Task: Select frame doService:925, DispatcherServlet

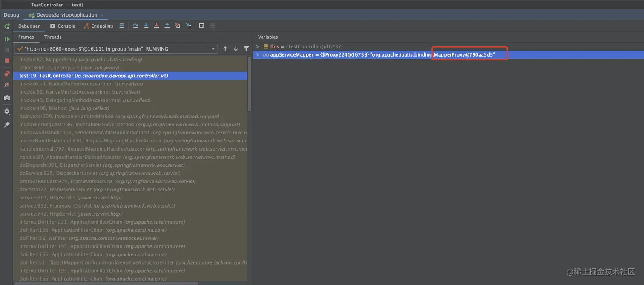Action: pos(130,173)
